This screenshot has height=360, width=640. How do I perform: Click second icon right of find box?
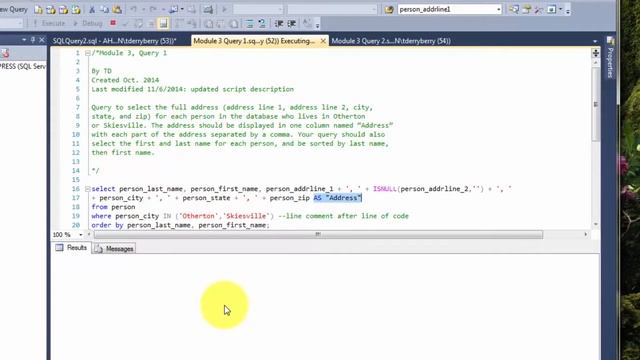(527, 9)
